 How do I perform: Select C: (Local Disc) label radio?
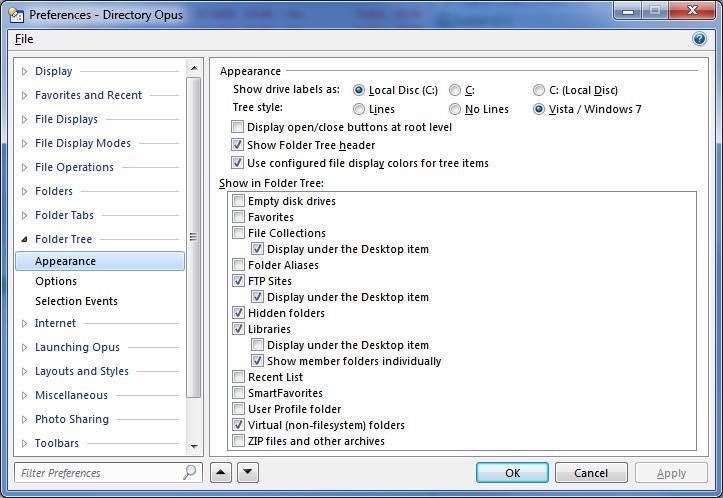pos(539,90)
